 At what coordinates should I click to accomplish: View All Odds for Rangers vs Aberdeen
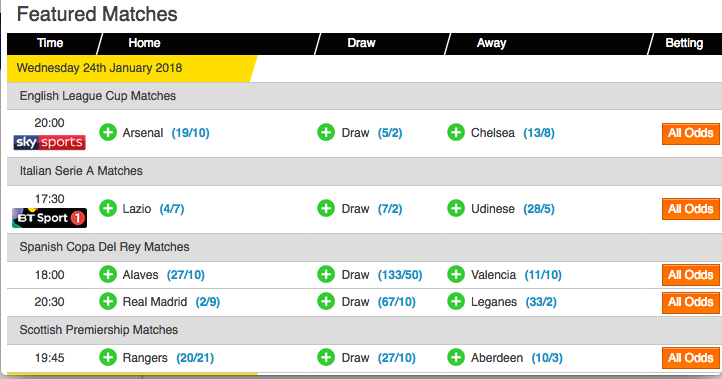click(691, 358)
